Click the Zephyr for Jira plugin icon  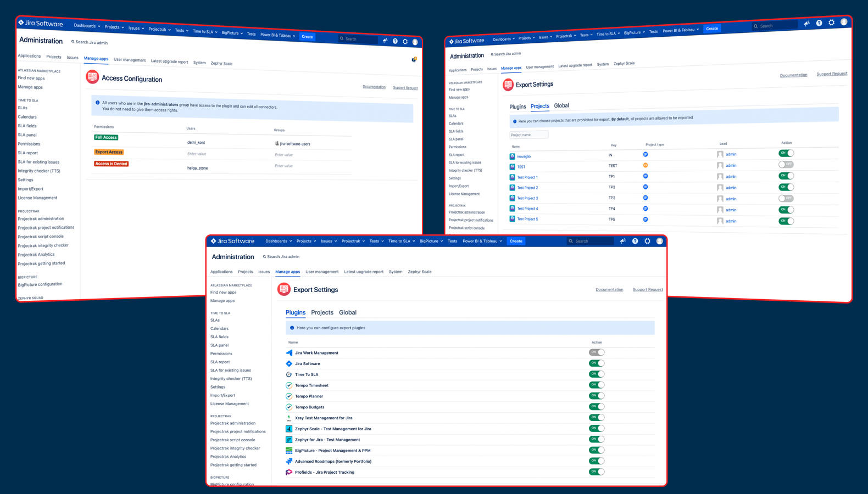point(289,440)
